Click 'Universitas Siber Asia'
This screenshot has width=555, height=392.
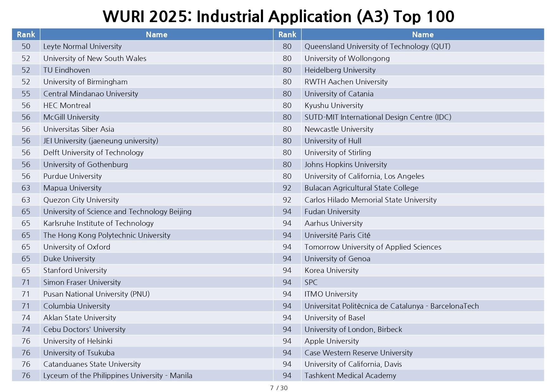coord(78,129)
